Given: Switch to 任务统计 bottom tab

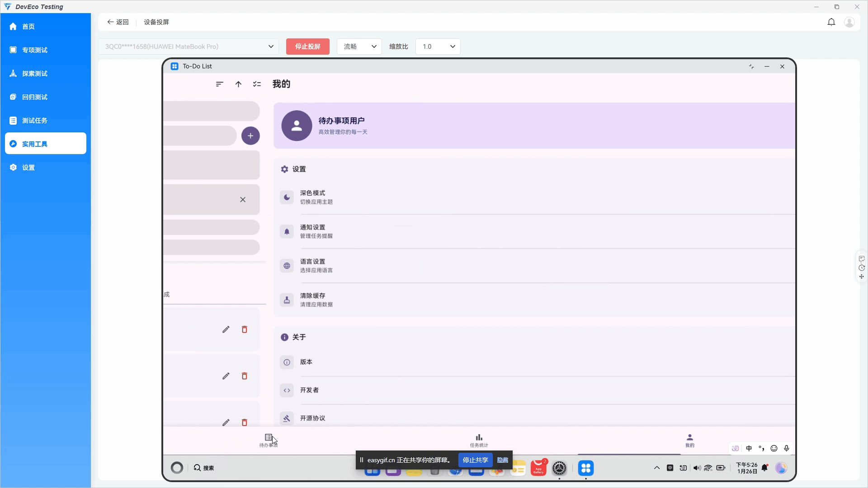Looking at the screenshot, I should click(x=479, y=440).
